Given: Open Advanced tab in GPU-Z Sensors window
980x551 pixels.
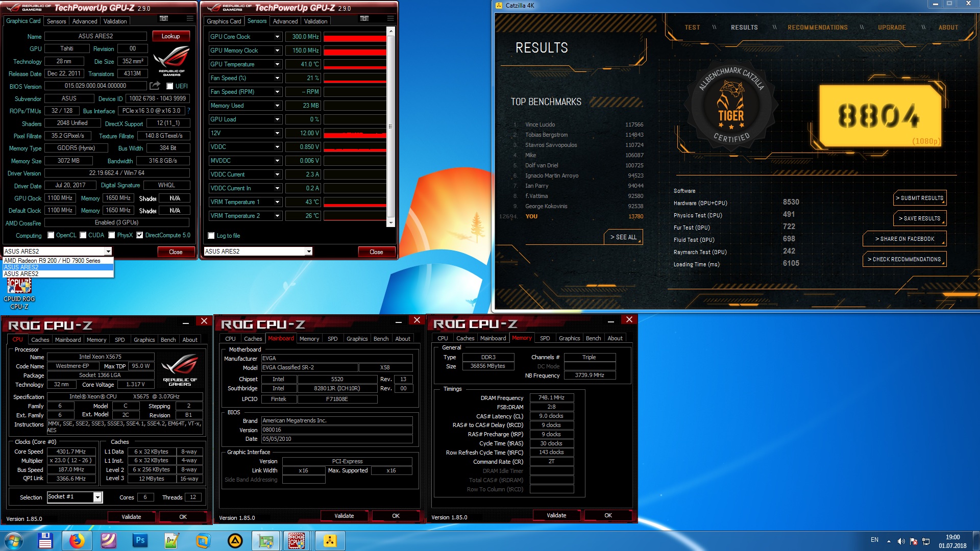Looking at the screenshot, I should pos(285,21).
